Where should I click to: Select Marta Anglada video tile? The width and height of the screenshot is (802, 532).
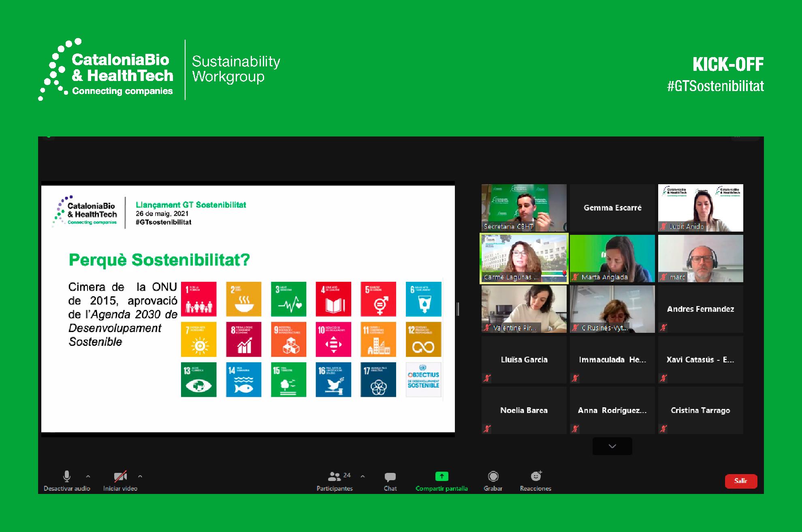pyautogui.click(x=612, y=258)
